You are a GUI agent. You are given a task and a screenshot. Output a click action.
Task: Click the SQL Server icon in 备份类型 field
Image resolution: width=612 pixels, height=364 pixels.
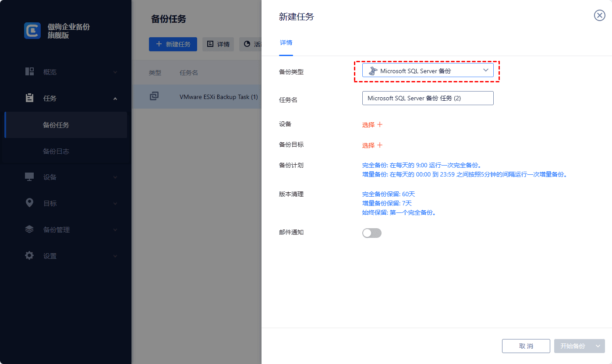pos(373,71)
